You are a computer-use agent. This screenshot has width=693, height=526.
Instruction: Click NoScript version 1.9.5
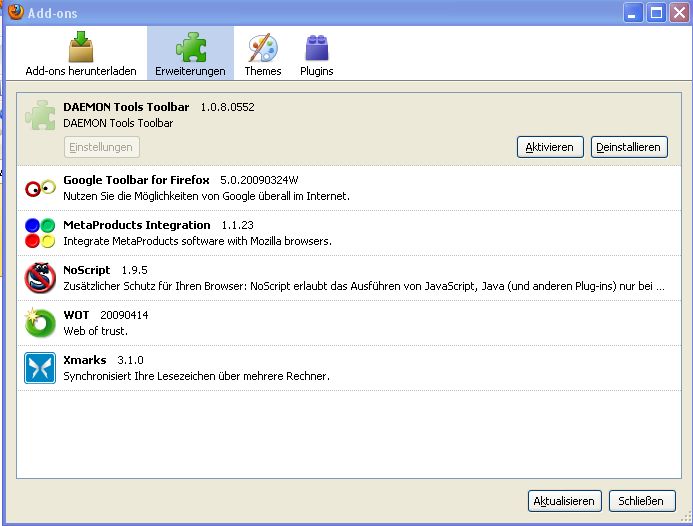[134, 270]
